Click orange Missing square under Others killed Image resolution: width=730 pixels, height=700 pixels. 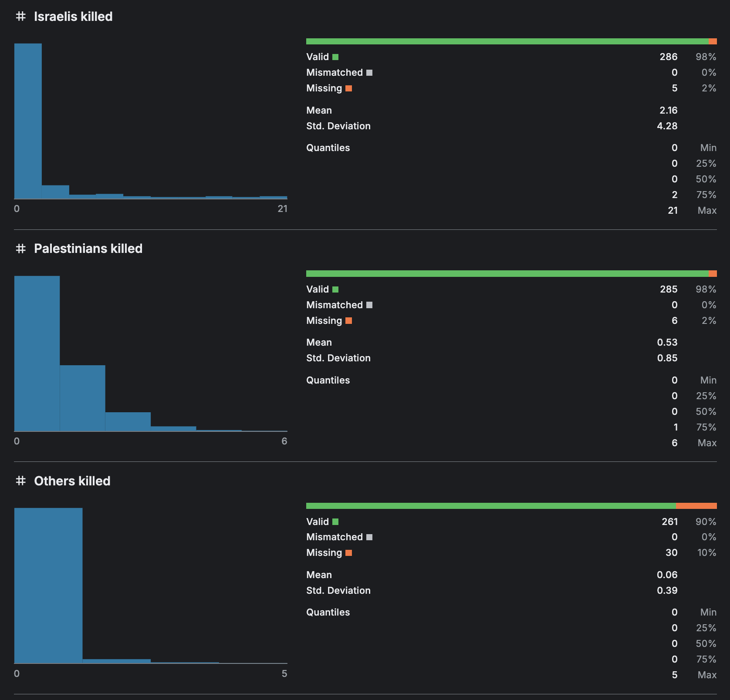[x=348, y=553]
